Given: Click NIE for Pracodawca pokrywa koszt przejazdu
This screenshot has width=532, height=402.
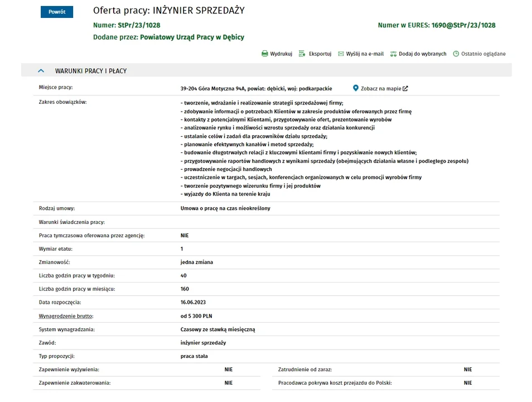Looking at the screenshot, I should pyautogui.click(x=468, y=382).
